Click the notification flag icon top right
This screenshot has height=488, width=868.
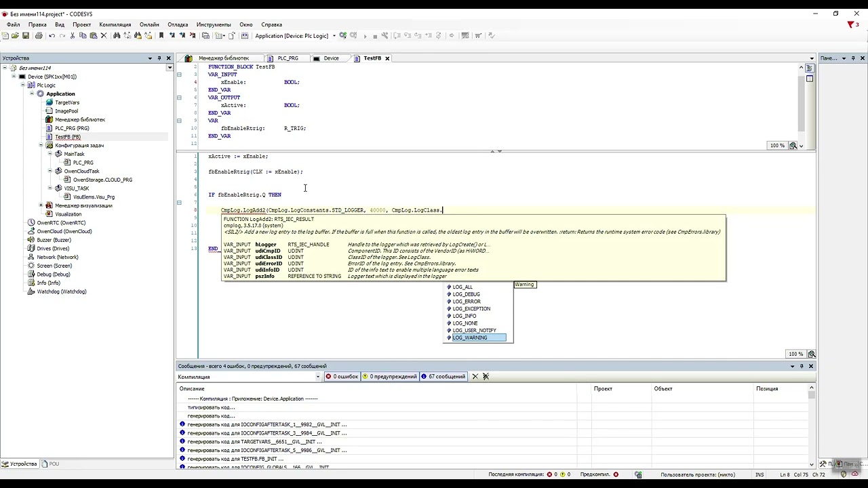tap(852, 24)
